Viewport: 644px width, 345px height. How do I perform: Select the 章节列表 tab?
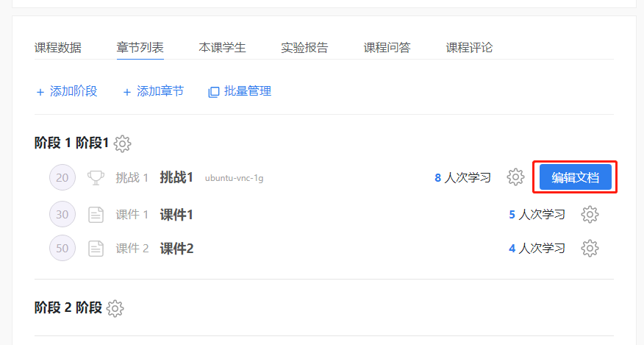(x=140, y=48)
